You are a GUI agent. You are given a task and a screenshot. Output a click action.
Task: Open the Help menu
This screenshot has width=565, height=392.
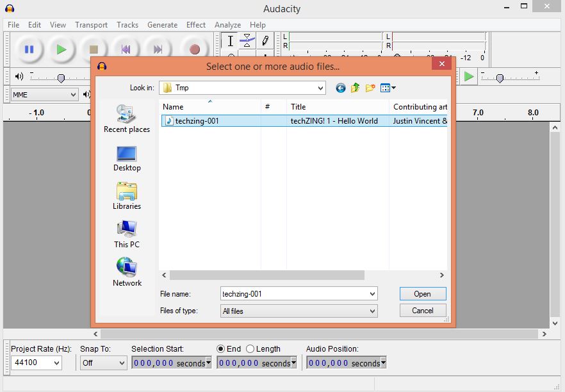(x=258, y=25)
